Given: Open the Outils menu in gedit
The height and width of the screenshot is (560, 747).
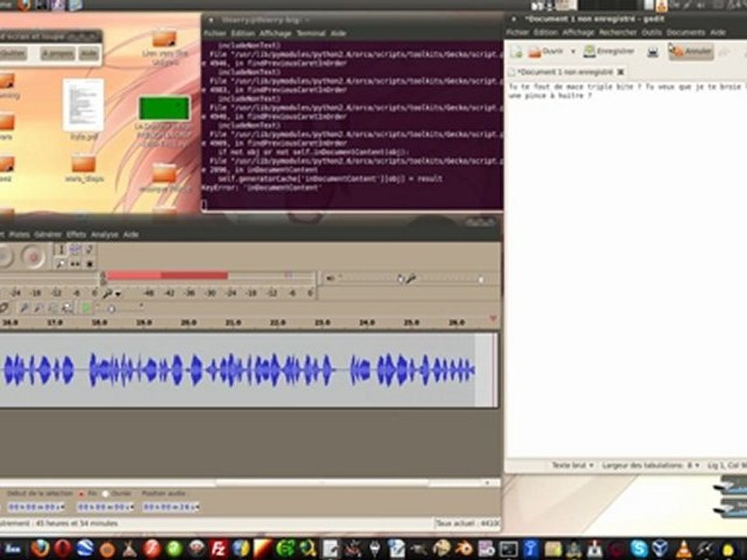Looking at the screenshot, I should tap(652, 33).
